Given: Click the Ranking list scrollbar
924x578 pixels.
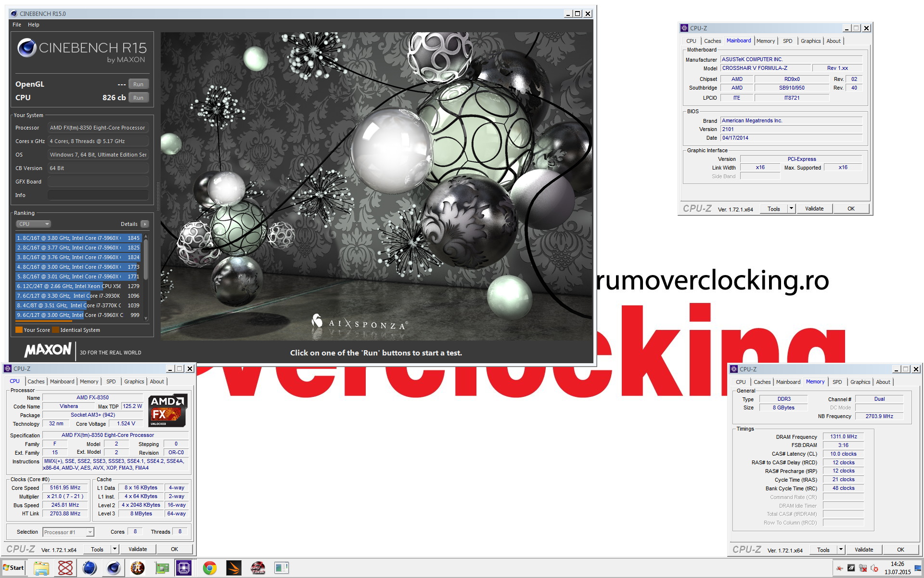Looking at the screenshot, I should pos(146,277).
